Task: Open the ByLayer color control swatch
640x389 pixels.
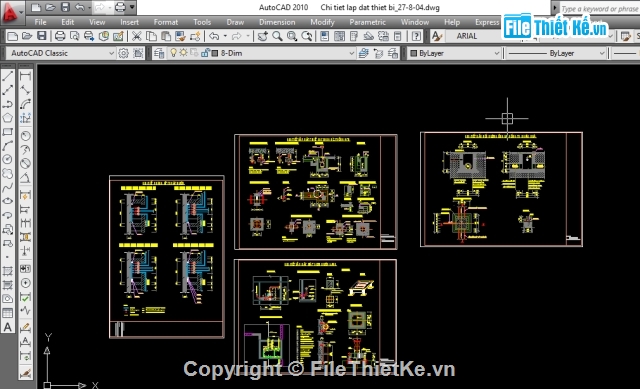Action: (x=454, y=53)
